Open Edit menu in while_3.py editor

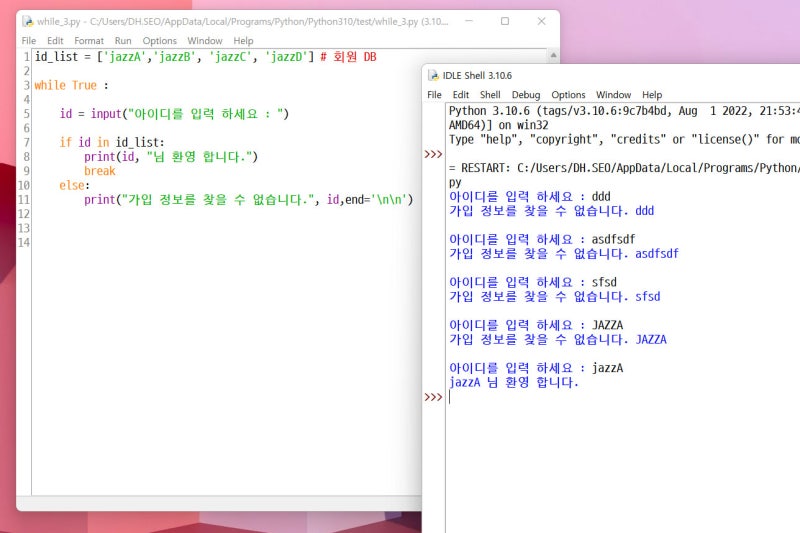(x=55, y=41)
